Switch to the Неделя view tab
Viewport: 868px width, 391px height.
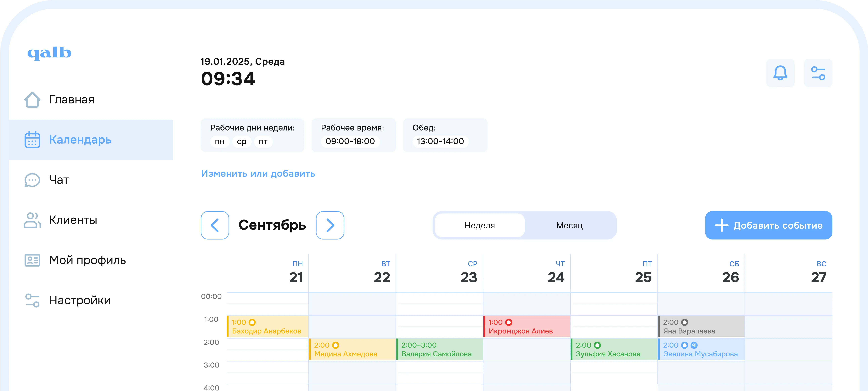480,225
